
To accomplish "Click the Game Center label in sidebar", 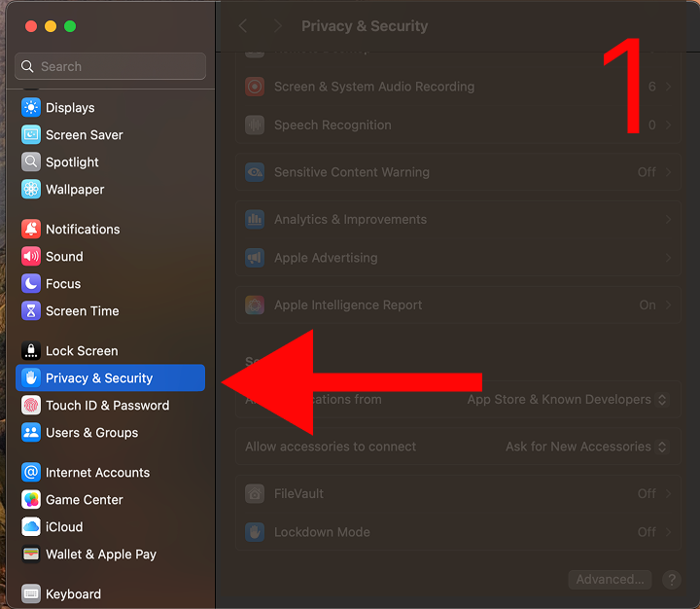I will pyautogui.click(x=85, y=499).
